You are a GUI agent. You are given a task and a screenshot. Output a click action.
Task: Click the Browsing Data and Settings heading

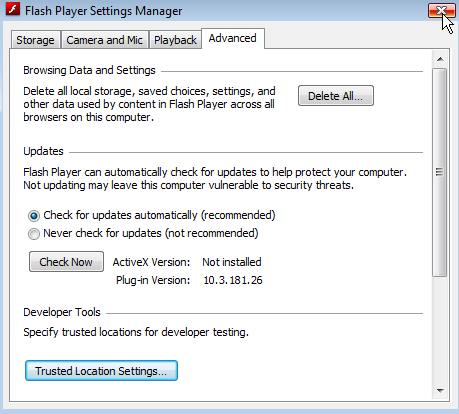click(x=89, y=70)
